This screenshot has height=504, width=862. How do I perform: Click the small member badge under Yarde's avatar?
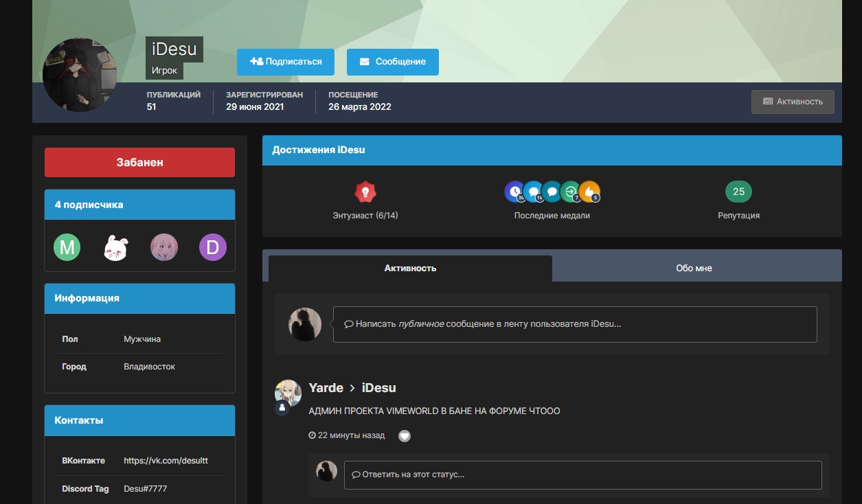tap(282, 408)
